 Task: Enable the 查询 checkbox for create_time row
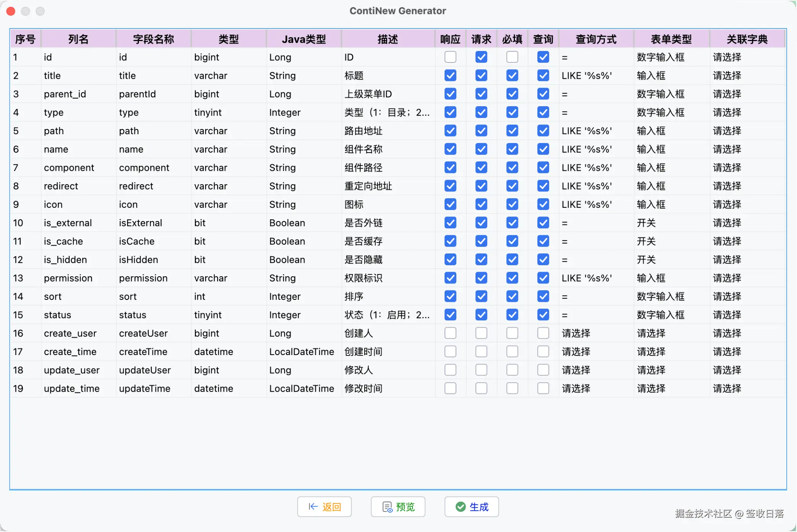point(543,351)
